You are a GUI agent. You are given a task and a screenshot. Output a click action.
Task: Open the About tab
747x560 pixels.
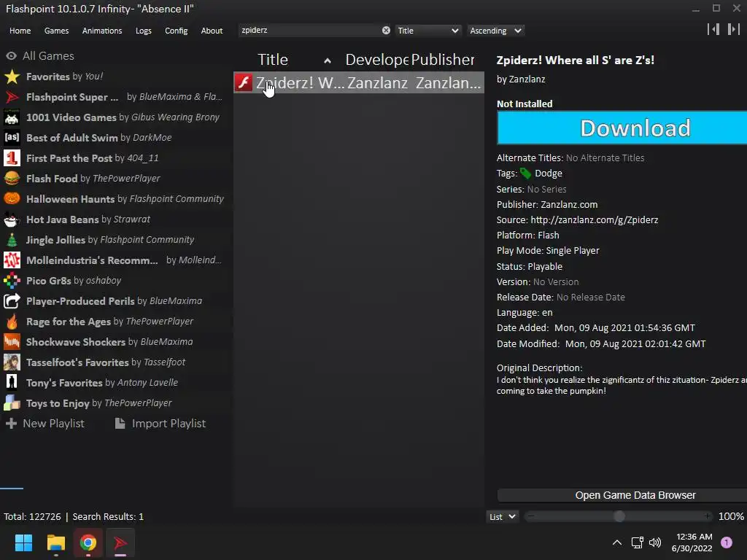coord(212,31)
